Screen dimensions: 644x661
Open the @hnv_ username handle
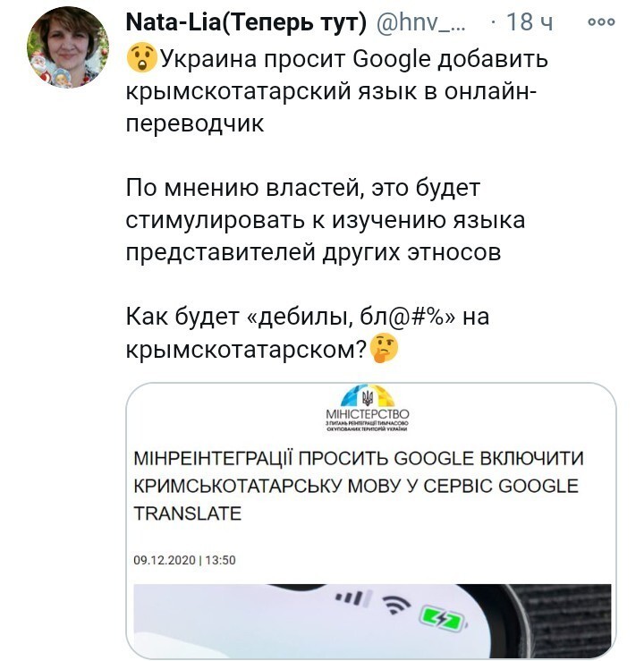tap(420, 22)
